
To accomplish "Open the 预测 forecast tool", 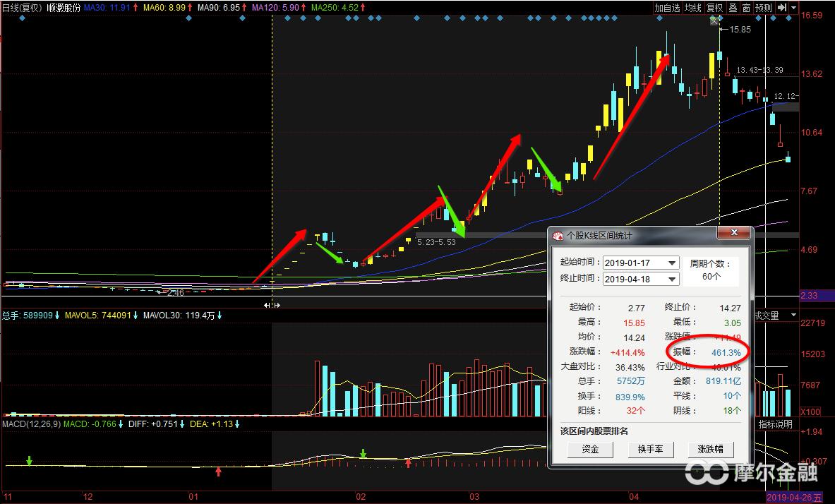I will pyautogui.click(x=764, y=8).
